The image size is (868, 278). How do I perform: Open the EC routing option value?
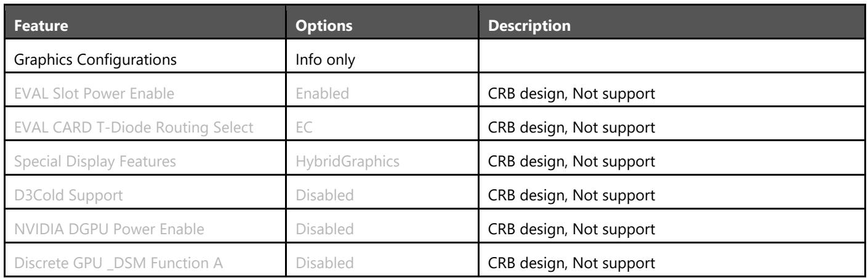click(303, 128)
